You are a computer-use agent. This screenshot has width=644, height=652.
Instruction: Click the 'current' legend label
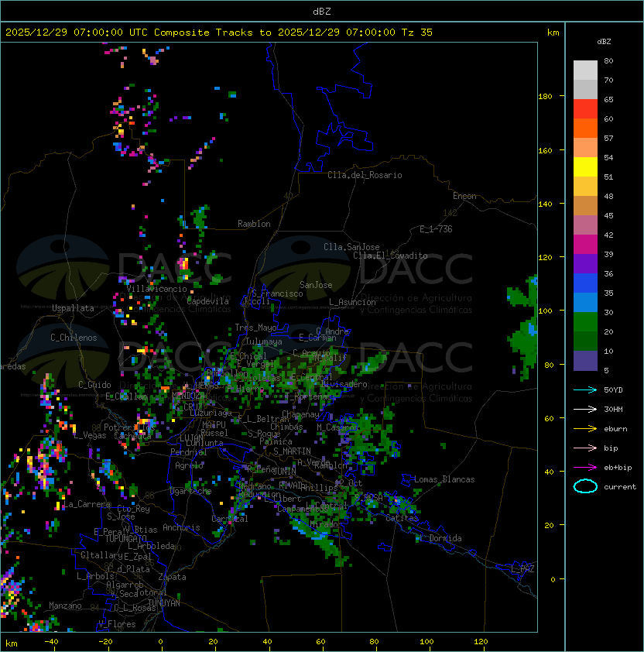tap(620, 487)
